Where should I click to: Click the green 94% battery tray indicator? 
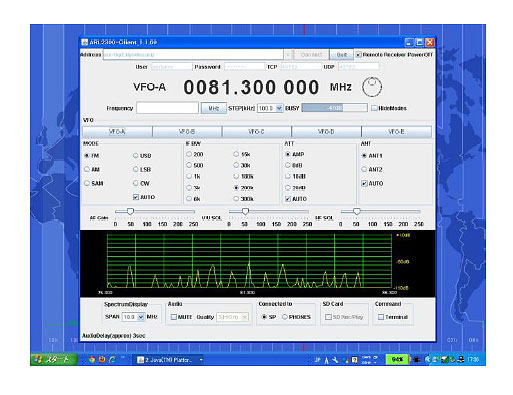point(397,359)
